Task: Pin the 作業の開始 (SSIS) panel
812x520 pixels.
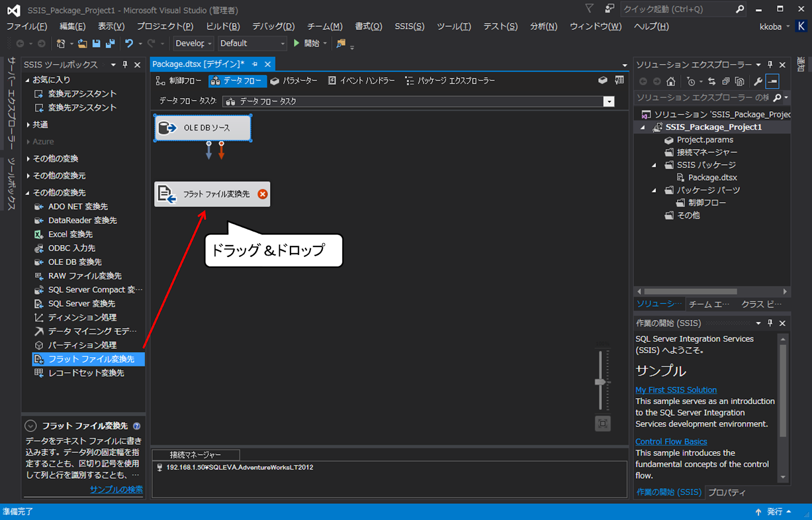Action: pos(770,323)
